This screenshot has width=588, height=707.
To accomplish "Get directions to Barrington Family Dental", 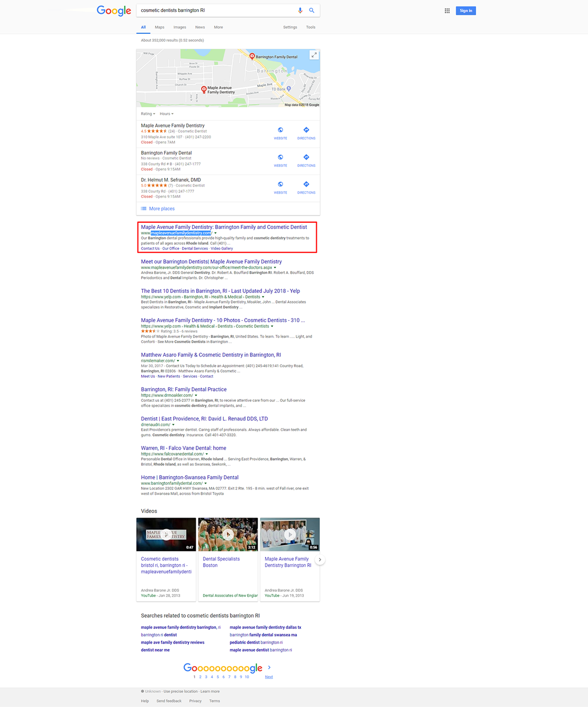I will pyautogui.click(x=306, y=160).
